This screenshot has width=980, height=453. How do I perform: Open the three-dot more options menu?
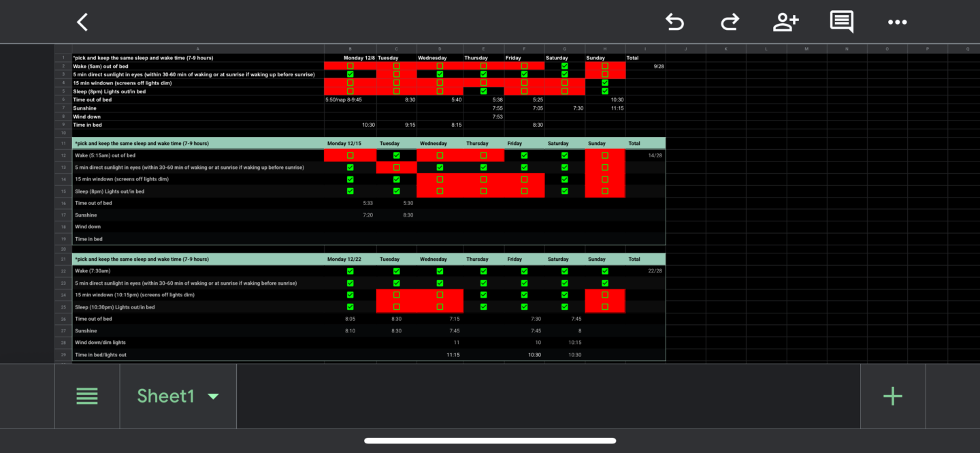898,22
